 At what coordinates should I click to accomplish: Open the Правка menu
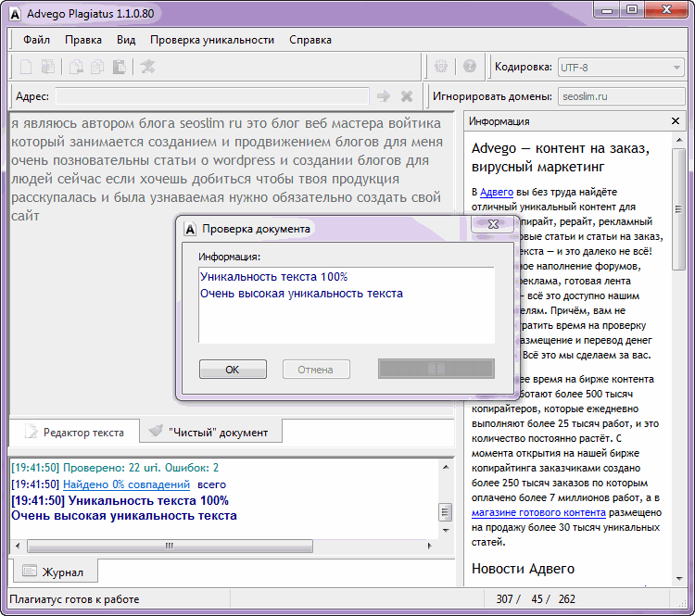83,40
